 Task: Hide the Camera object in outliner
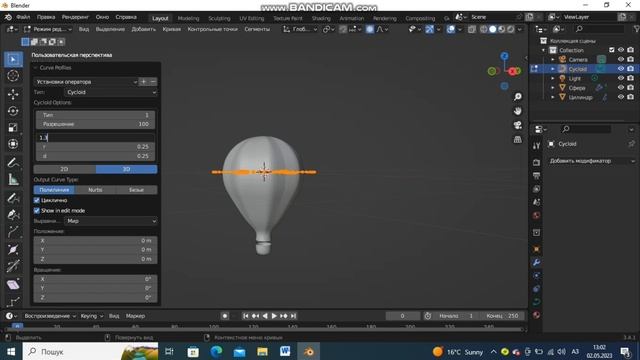coord(621,60)
